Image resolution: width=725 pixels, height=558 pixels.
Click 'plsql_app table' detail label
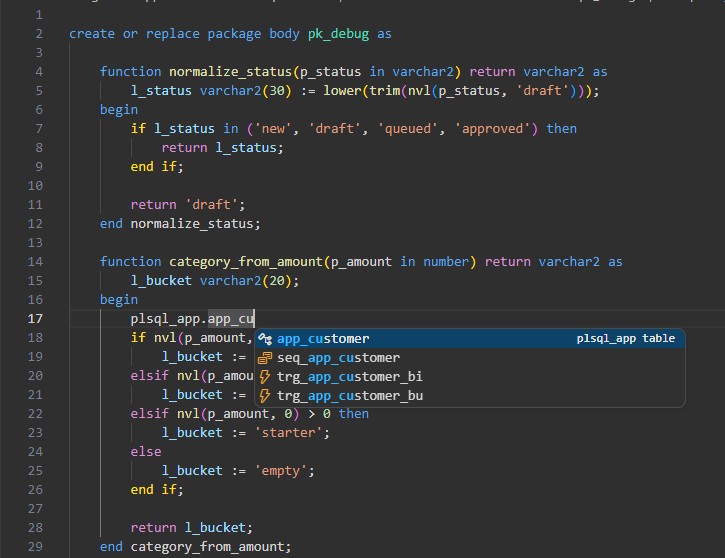pyautogui.click(x=626, y=338)
